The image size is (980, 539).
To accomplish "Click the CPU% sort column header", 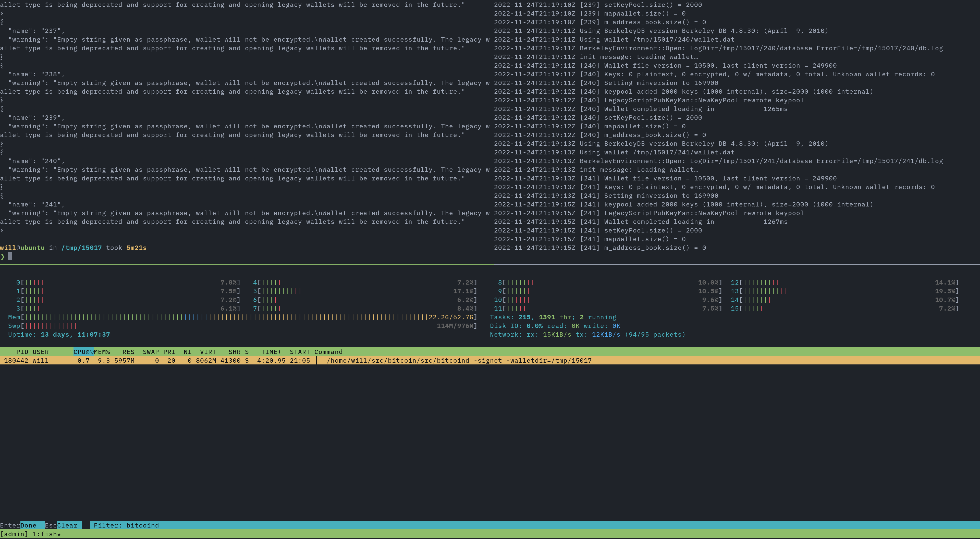I will [84, 352].
